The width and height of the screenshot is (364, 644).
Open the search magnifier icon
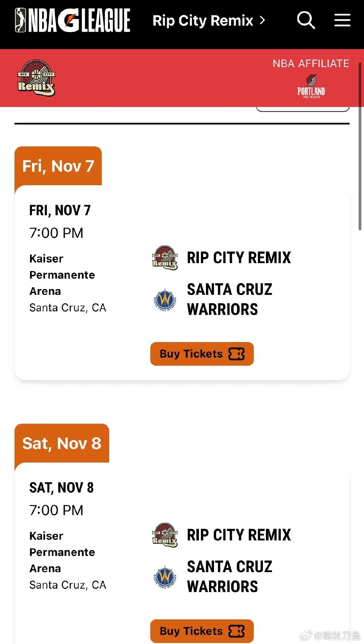click(306, 20)
